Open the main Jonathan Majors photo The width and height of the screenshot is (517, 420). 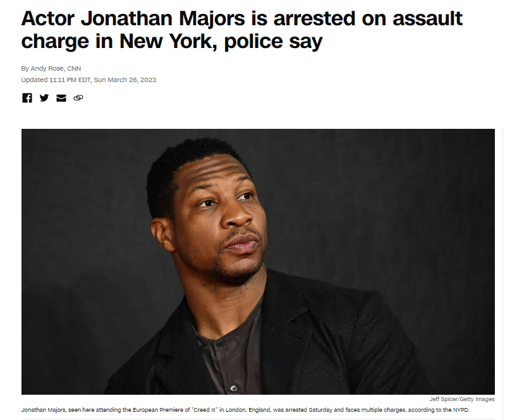coord(258,261)
